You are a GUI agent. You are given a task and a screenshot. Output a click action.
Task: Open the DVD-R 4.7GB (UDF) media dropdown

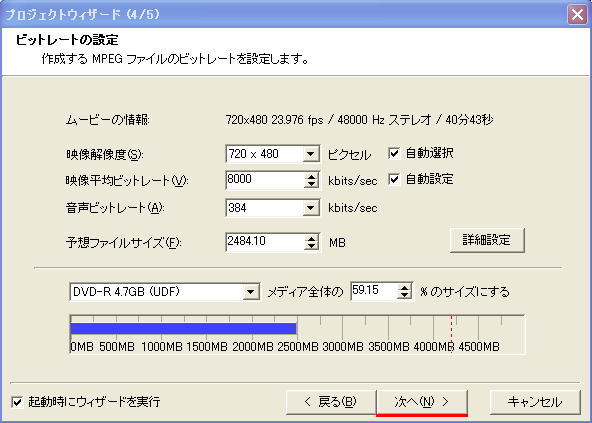(250, 292)
